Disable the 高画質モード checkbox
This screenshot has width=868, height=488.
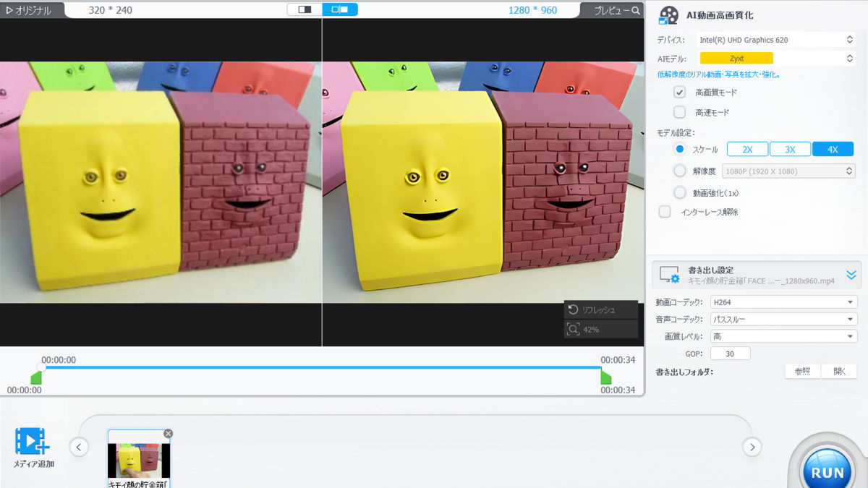click(678, 92)
